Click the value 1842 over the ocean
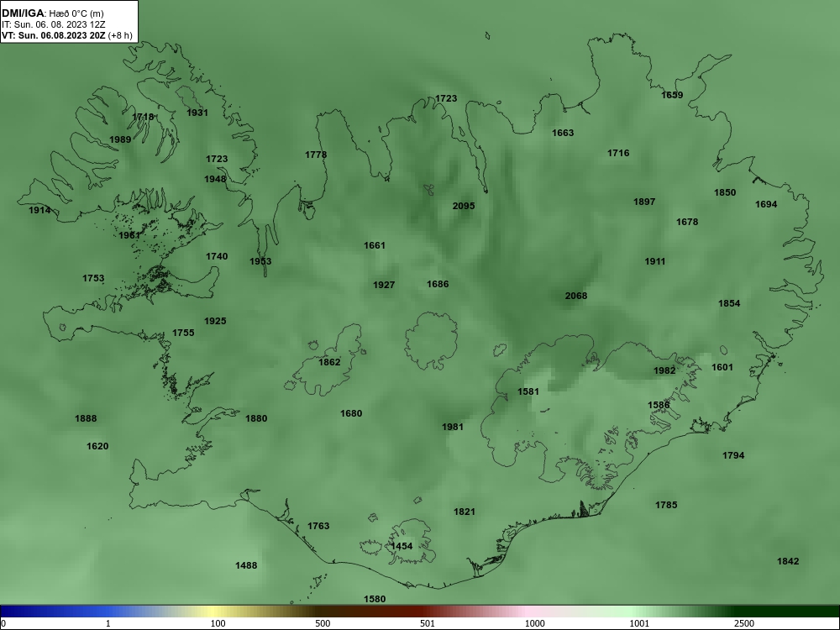Screen dimensions: 840x630 [x=788, y=561]
